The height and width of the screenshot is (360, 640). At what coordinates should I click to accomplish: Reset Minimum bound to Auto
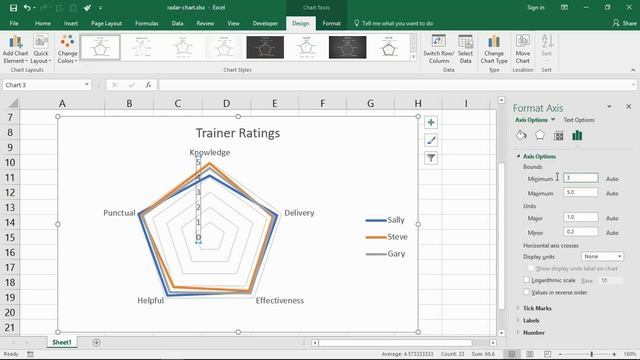[x=612, y=179]
